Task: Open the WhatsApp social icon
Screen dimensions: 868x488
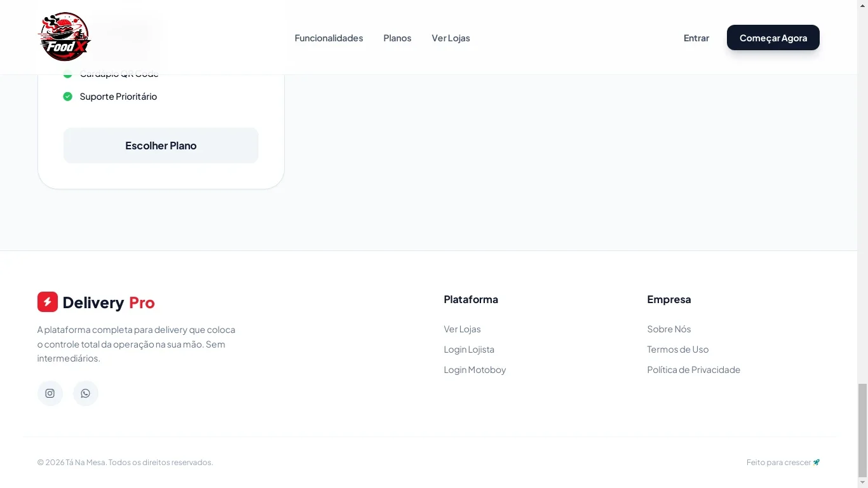Action: click(86, 393)
